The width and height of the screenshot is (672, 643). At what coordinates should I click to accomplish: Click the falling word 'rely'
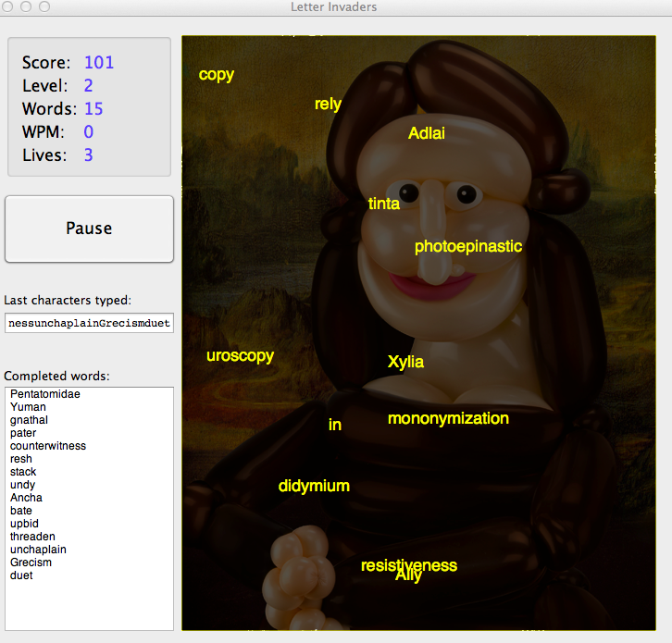(328, 105)
